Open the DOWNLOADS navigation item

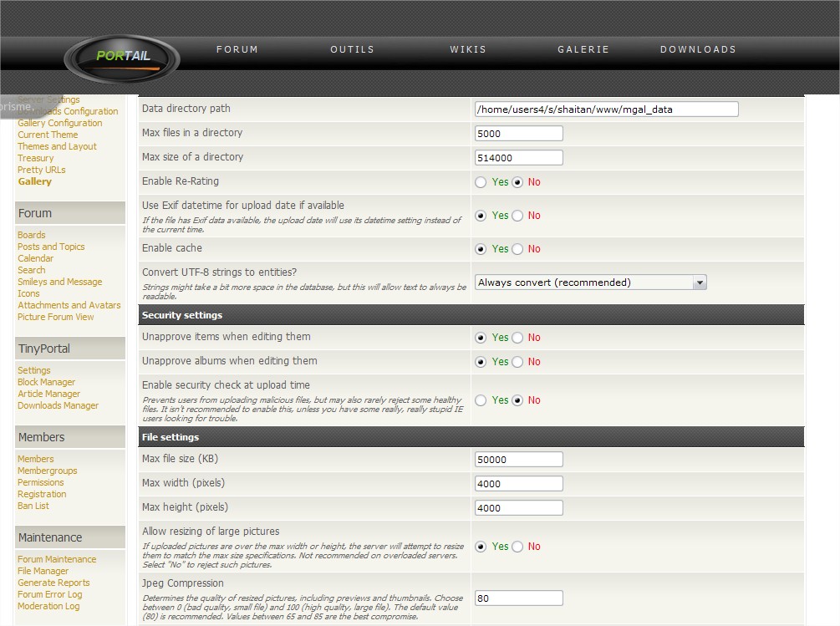point(698,49)
